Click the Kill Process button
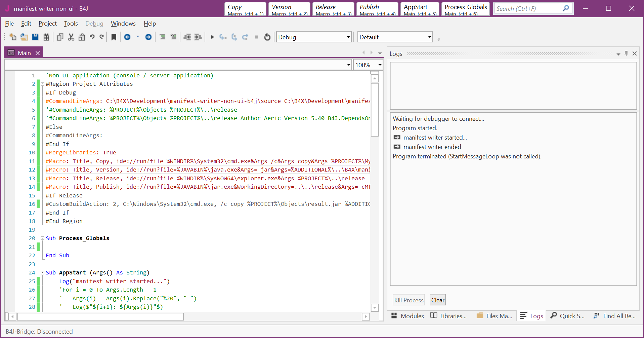644x338 pixels. (409, 300)
